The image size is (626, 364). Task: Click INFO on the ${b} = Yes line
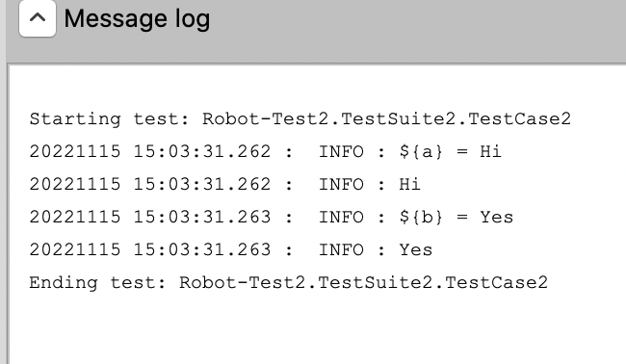pyautogui.click(x=341, y=217)
